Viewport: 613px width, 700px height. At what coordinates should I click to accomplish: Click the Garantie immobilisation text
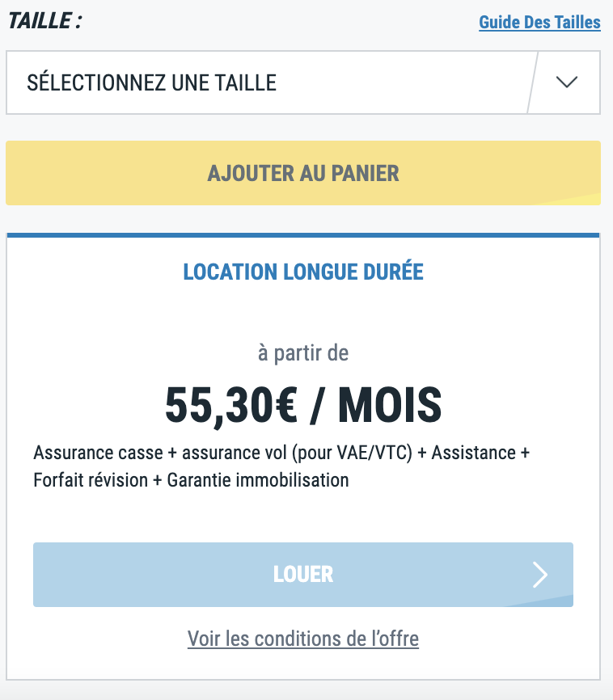[258, 479]
